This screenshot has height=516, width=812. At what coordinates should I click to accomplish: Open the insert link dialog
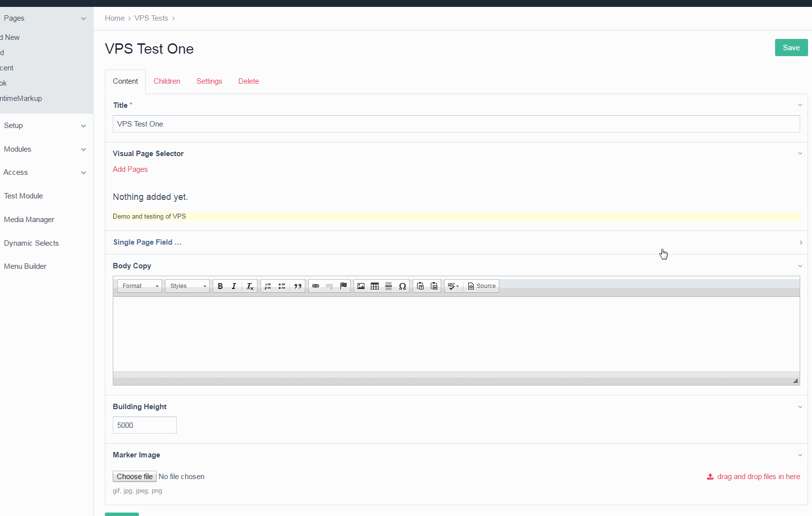pyautogui.click(x=316, y=286)
